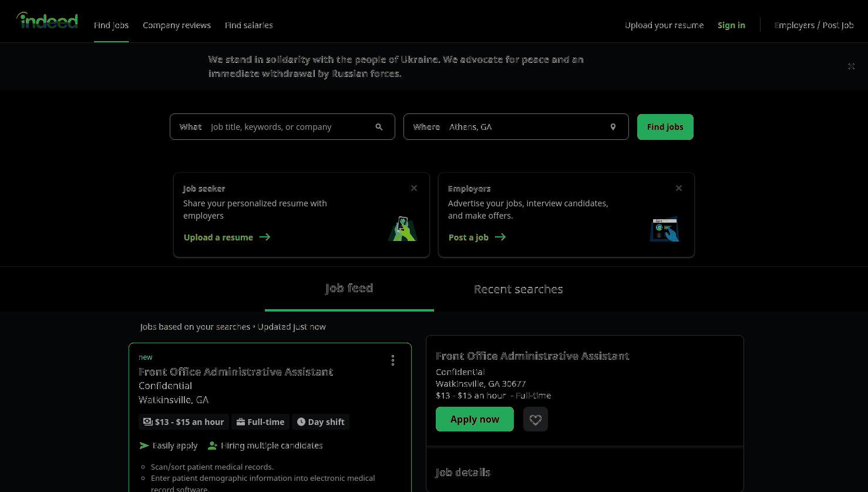Image resolution: width=868 pixels, height=492 pixels.
Task: Open Front Office Administrative Assistant job card title
Action: coord(236,372)
